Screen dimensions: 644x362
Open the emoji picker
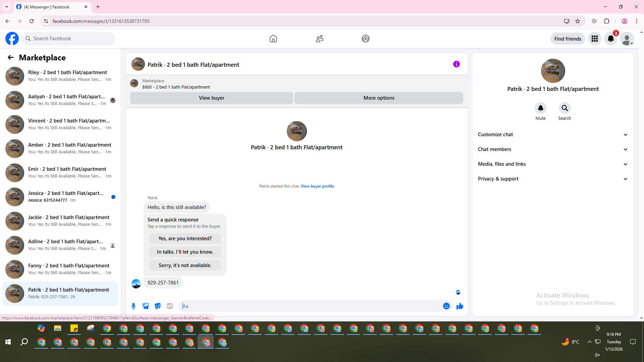(446, 306)
